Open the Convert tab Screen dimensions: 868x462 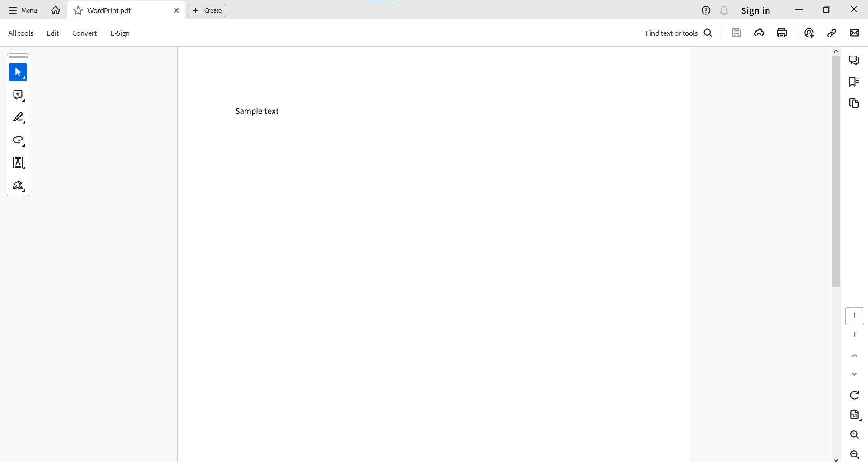tap(85, 33)
